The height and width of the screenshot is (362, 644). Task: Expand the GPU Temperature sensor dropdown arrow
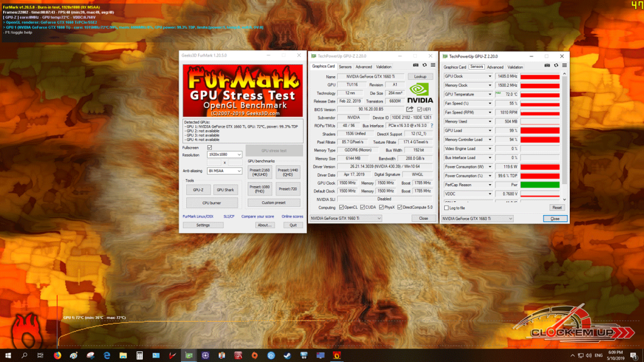click(x=489, y=94)
